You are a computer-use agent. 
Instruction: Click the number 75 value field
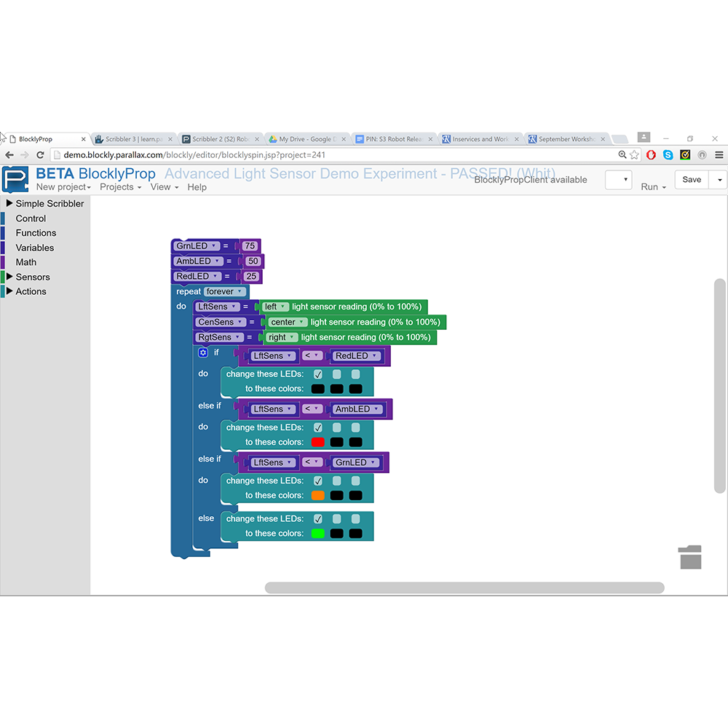pos(250,246)
